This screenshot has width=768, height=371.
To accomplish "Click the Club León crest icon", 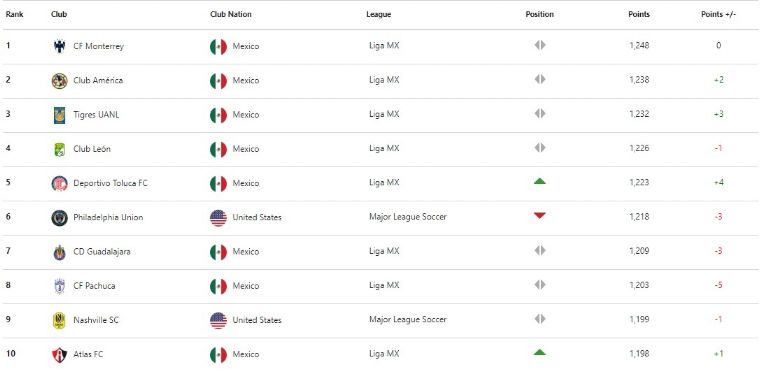I will [59, 149].
